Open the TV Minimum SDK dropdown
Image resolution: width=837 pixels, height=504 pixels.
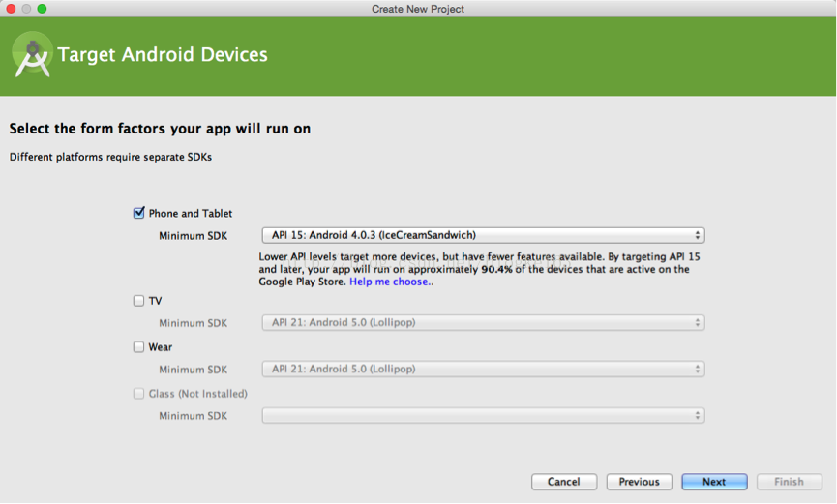[483, 322]
